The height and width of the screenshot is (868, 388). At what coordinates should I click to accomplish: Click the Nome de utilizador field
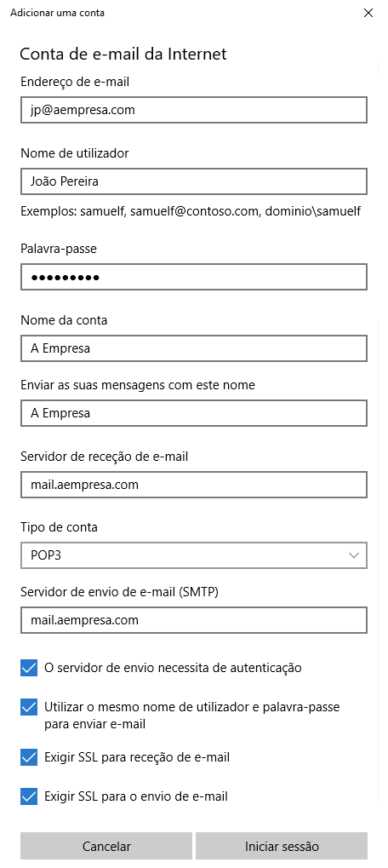click(194, 181)
